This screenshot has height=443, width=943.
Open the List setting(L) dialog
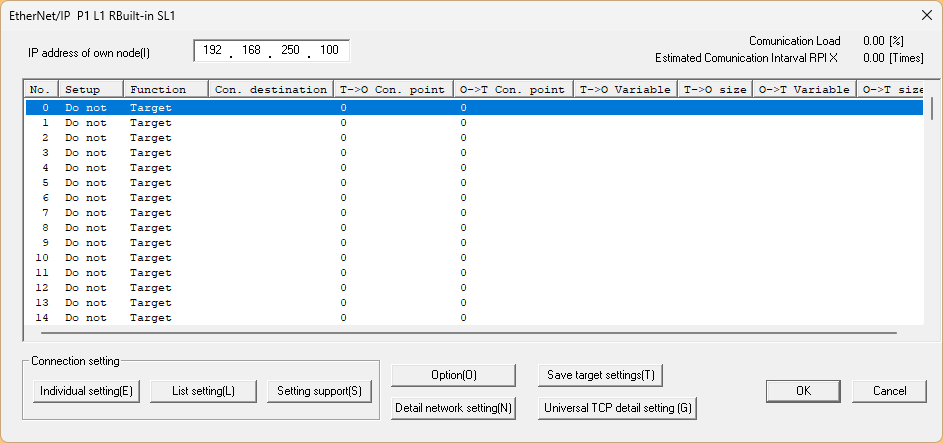(x=203, y=391)
